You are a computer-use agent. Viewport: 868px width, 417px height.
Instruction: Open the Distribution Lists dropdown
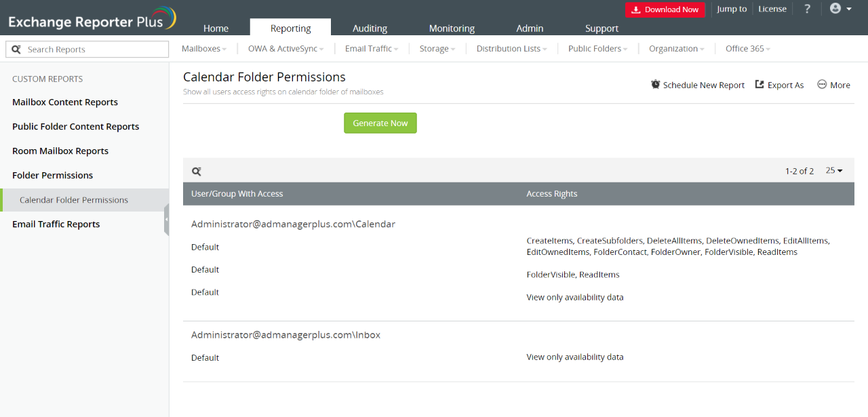512,49
